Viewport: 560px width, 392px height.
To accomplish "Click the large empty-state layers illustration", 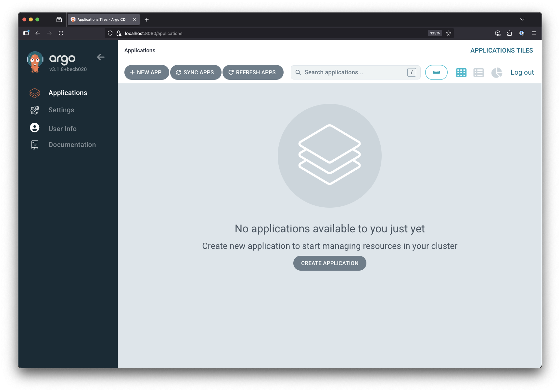I will point(330,156).
